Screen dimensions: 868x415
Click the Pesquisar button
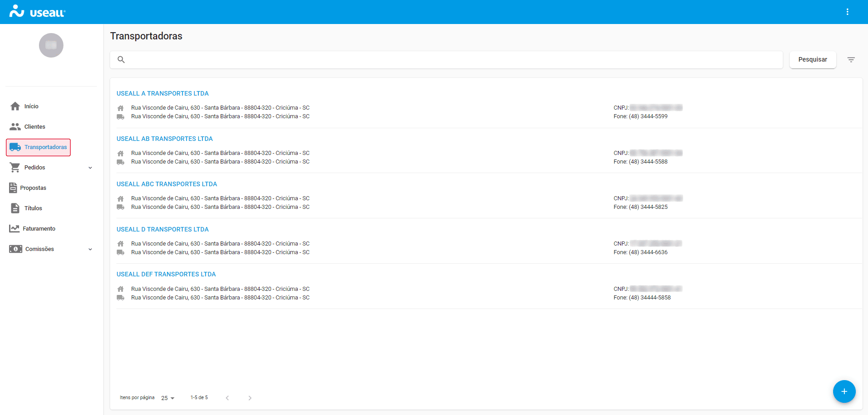pos(813,60)
